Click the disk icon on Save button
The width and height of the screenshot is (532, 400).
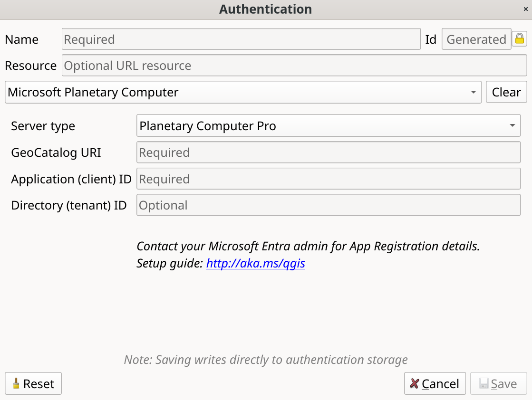(x=484, y=383)
